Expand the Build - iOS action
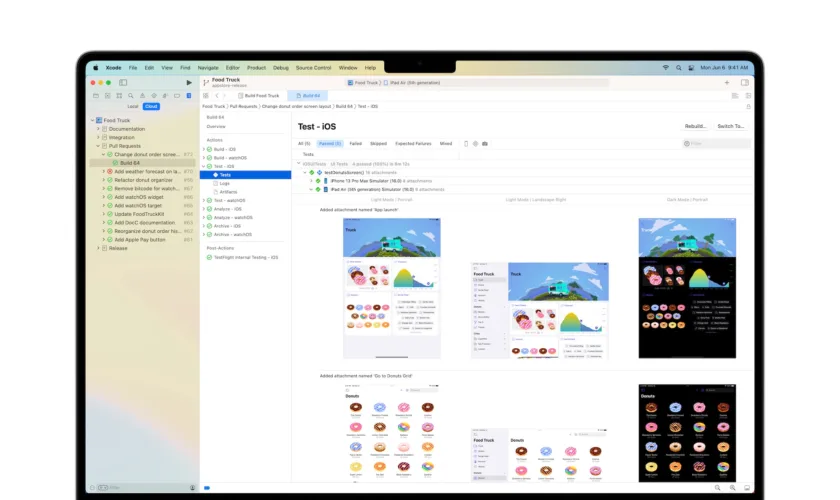 204,149
